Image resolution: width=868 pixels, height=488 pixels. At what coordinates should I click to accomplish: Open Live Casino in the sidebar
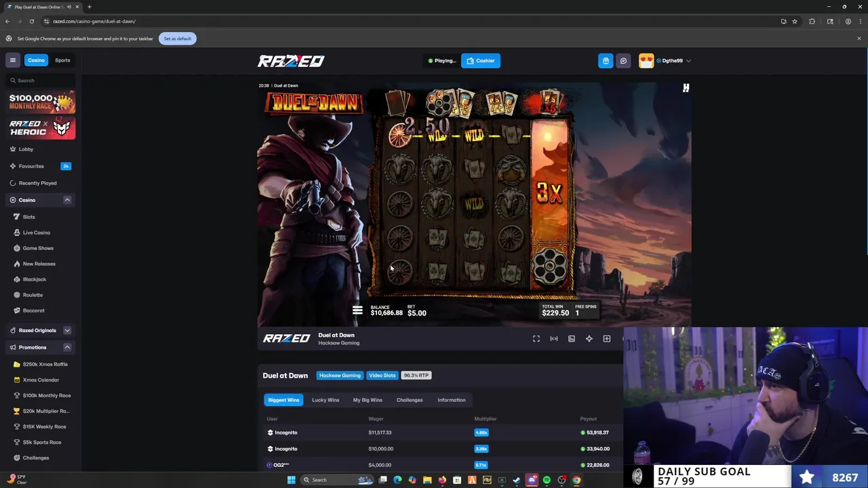click(x=37, y=232)
